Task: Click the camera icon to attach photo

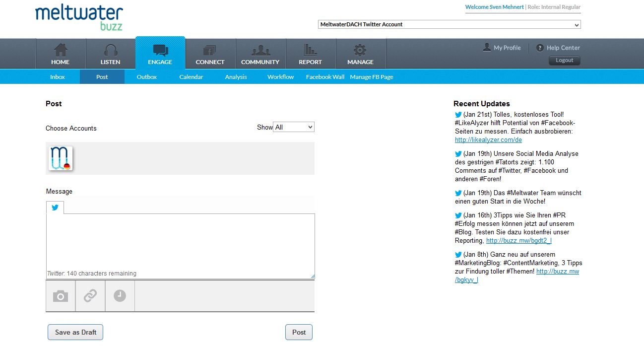Action: pos(61,296)
